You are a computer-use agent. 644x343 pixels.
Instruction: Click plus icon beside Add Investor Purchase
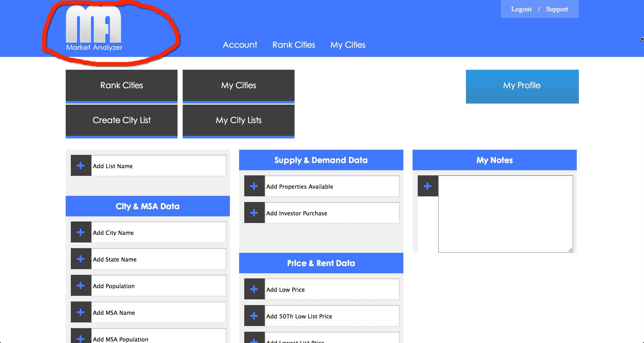(254, 213)
